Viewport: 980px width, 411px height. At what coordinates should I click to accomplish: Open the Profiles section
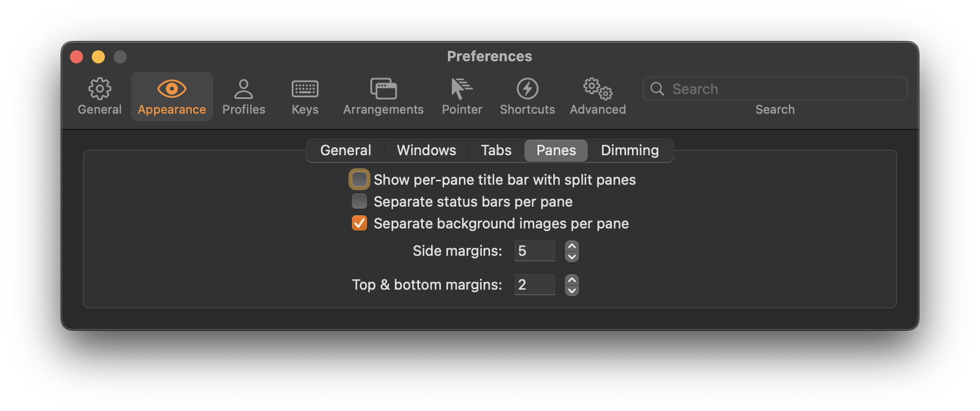pos(244,96)
